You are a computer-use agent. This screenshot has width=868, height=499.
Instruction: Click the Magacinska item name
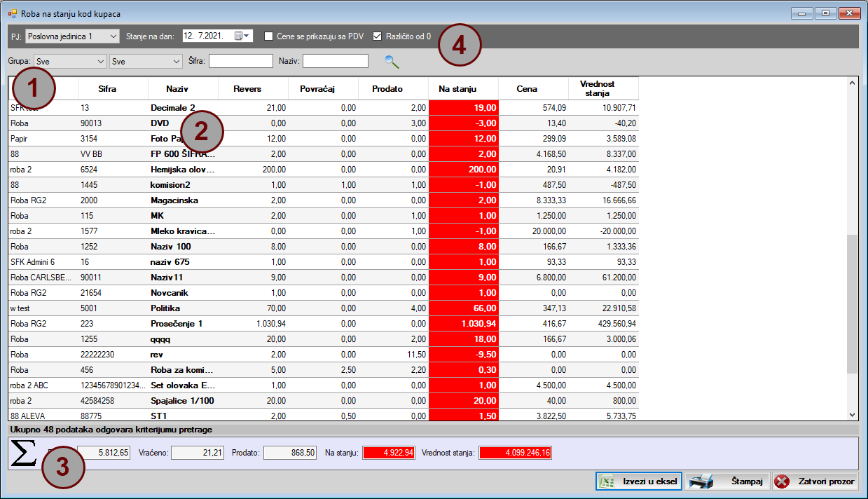click(174, 200)
